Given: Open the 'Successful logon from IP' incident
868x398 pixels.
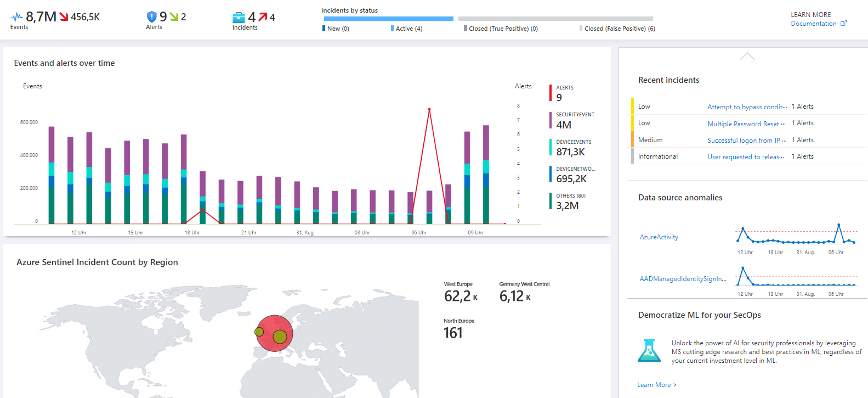Looking at the screenshot, I should [x=747, y=141].
